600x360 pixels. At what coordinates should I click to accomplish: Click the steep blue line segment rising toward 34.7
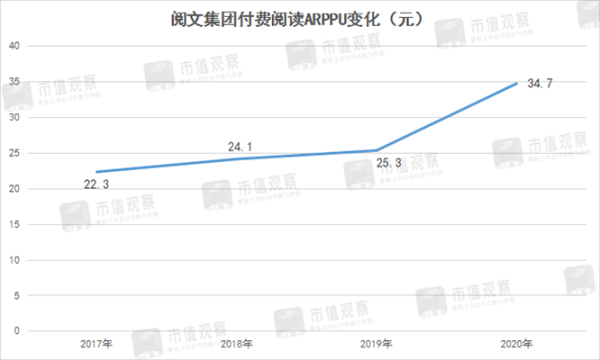(447, 117)
